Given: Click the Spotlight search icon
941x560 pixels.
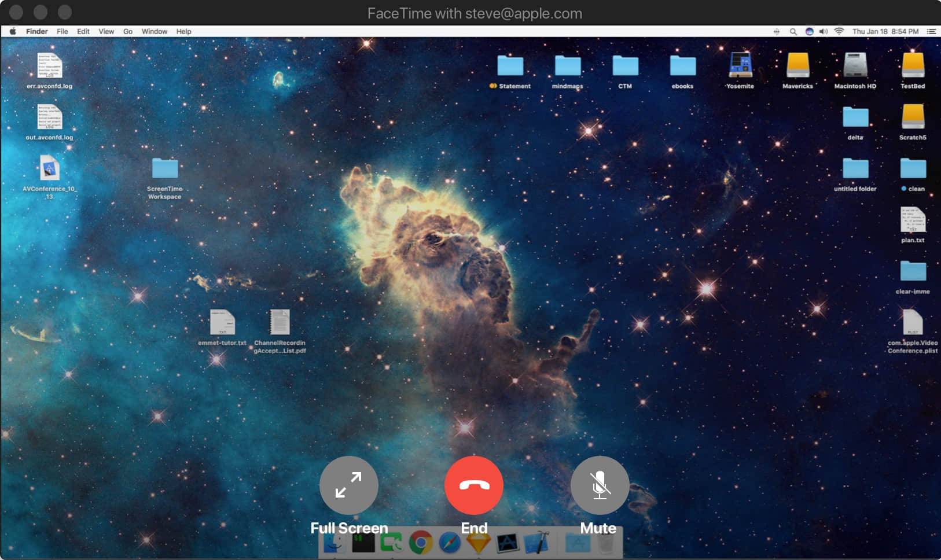Looking at the screenshot, I should click(x=793, y=31).
